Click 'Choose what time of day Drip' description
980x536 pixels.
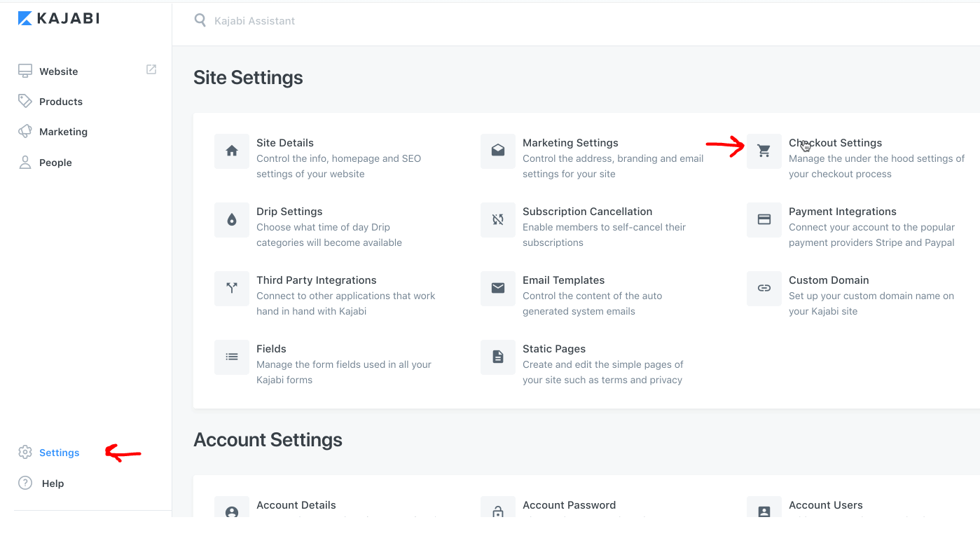coord(323,227)
